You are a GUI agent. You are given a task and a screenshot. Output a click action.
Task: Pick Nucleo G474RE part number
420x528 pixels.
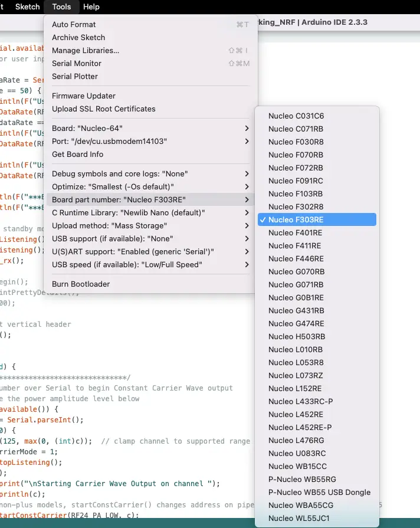pyautogui.click(x=317, y=324)
